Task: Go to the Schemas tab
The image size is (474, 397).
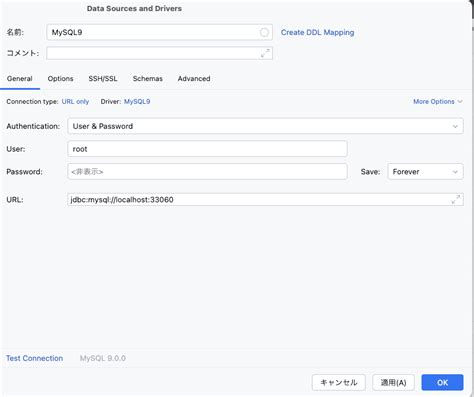Action: pyautogui.click(x=148, y=79)
